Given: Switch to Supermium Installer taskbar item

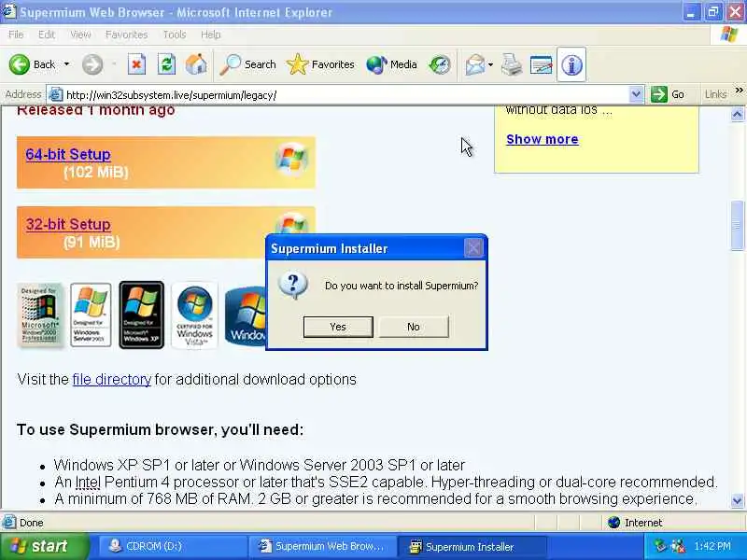Looking at the screenshot, I should 472,547.
